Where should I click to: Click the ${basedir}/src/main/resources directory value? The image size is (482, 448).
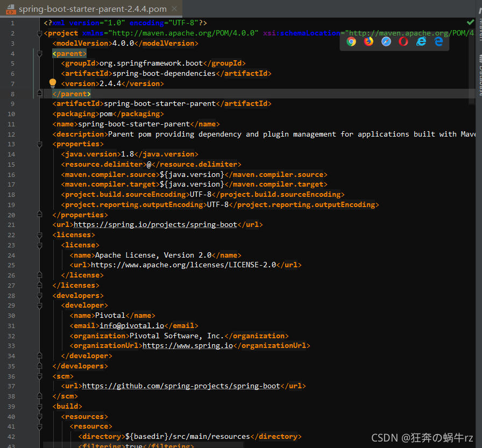tap(188, 436)
